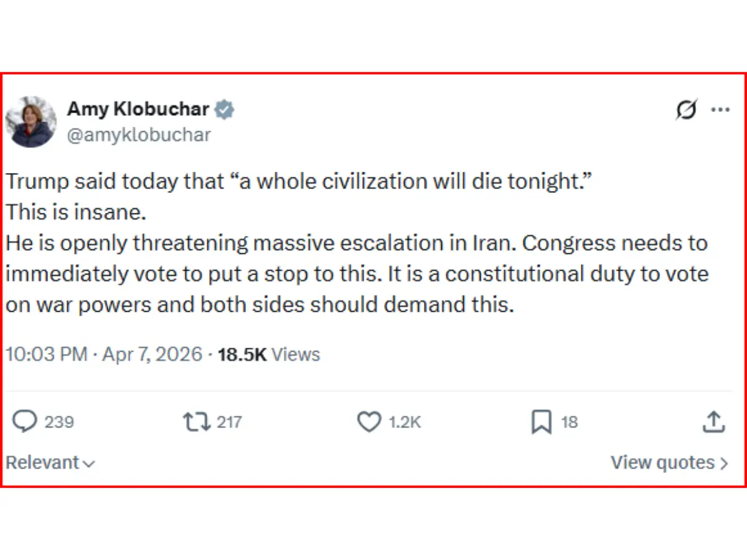Click the blue verified badge

(x=224, y=110)
